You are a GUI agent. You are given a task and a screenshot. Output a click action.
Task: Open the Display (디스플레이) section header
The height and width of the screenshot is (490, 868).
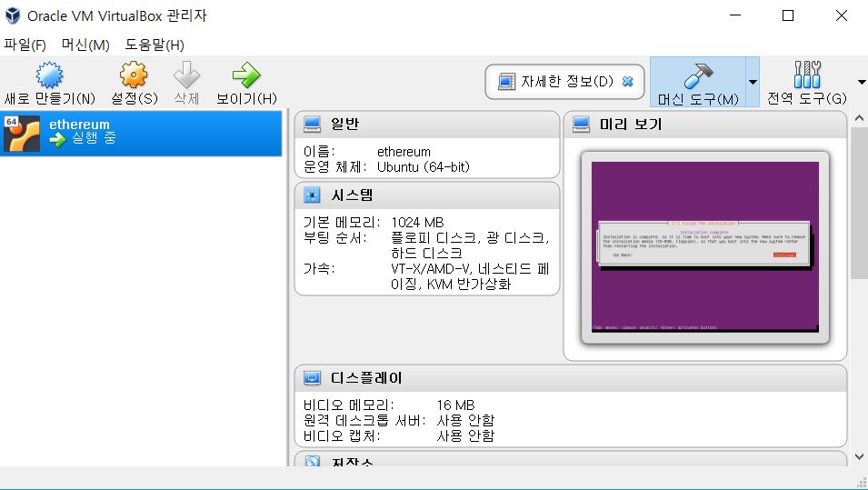click(x=571, y=378)
